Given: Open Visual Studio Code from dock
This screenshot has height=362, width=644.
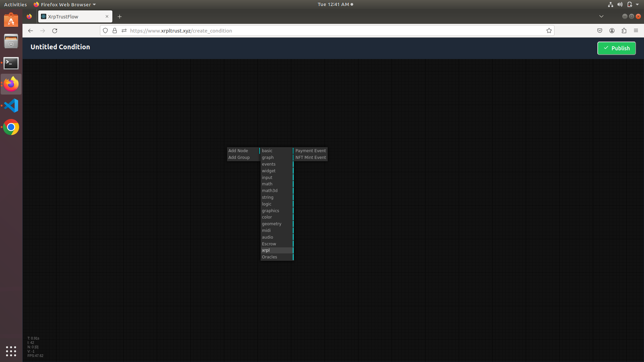Looking at the screenshot, I should (11, 106).
